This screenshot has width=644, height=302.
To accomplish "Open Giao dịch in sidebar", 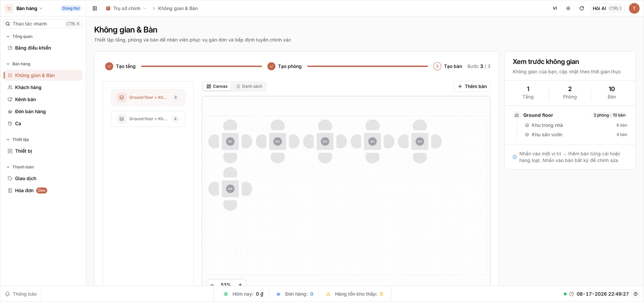I will coord(43,178).
